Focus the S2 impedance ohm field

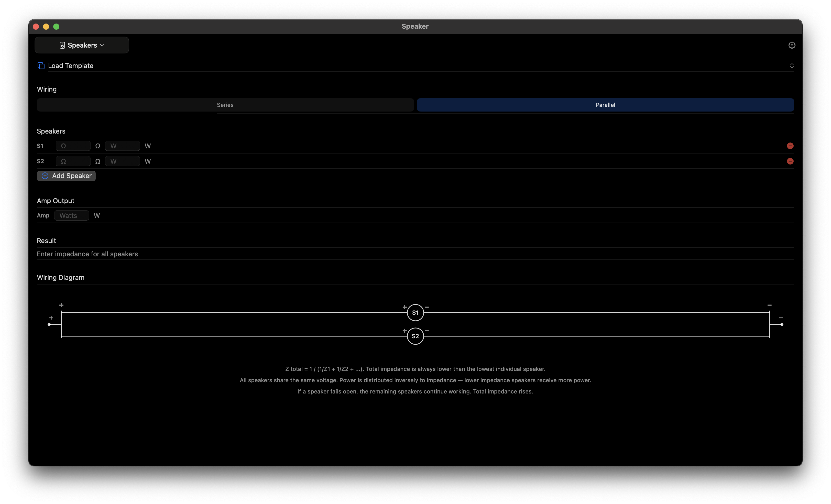pyautogui.click(x=73, y=162)
